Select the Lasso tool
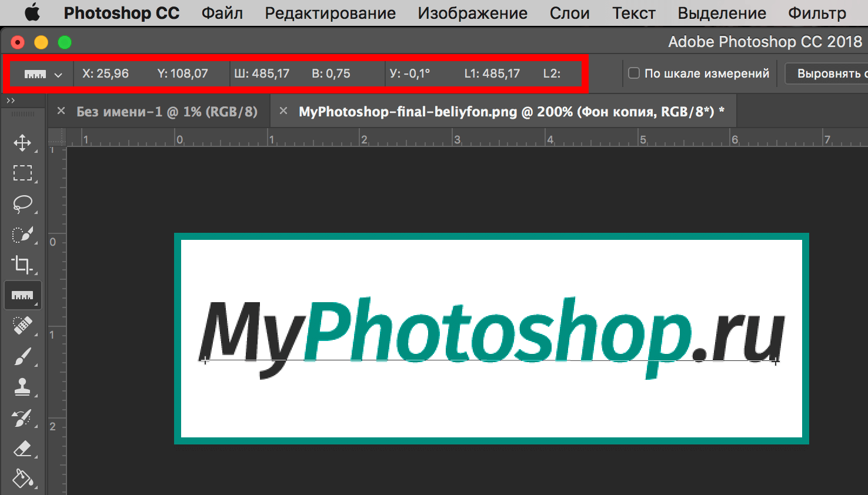This screenshot has height=495, width=868. tap(22, 204)
